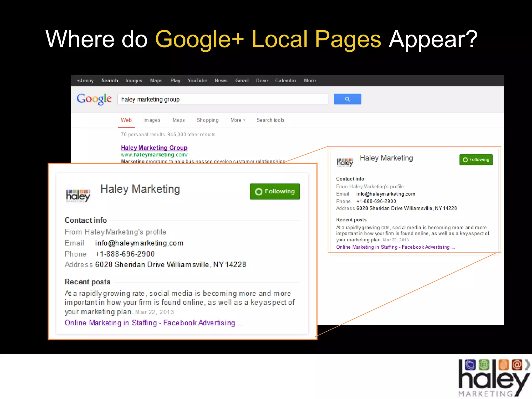Click the Haley logo in the enlarged profile card
532x399 pixels.
click(78, 196)
